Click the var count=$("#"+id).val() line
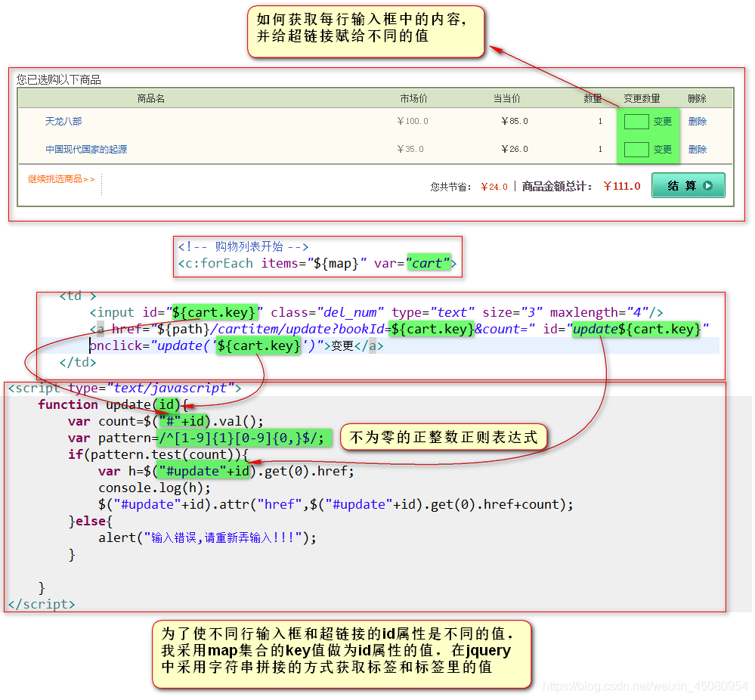This screenshot has width=755, height=700. (166, 422)
